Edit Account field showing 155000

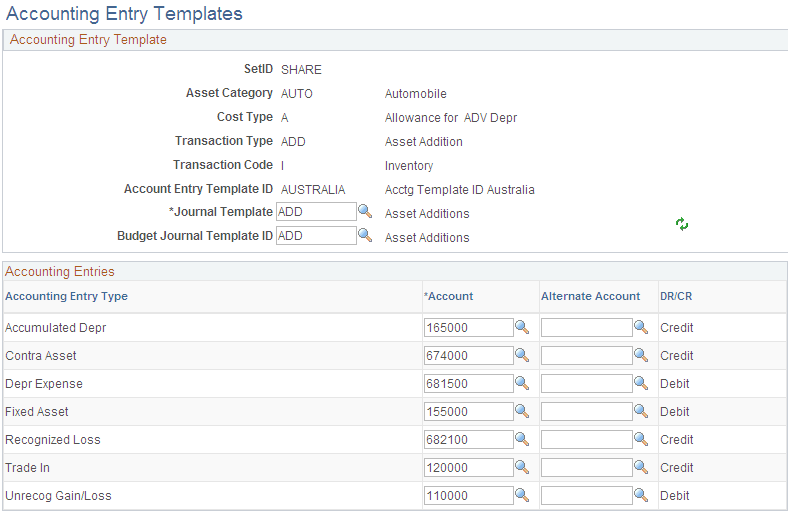coord(468,412)
